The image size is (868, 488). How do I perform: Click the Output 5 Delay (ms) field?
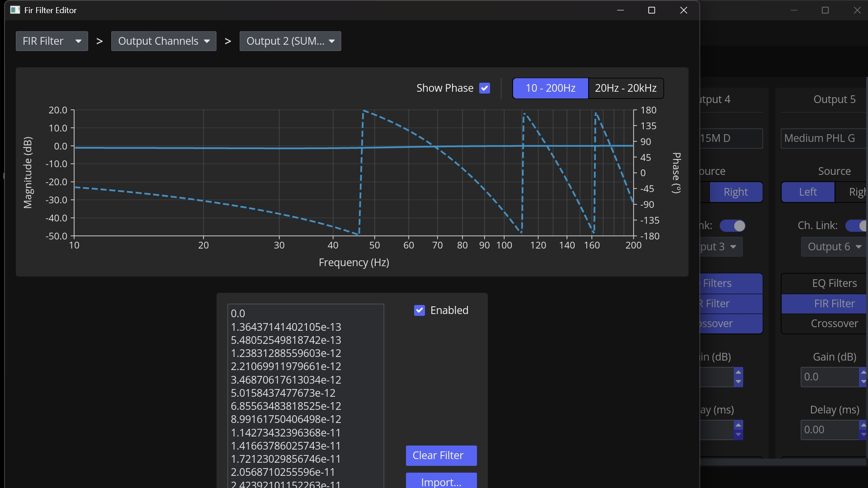(830, 430)
